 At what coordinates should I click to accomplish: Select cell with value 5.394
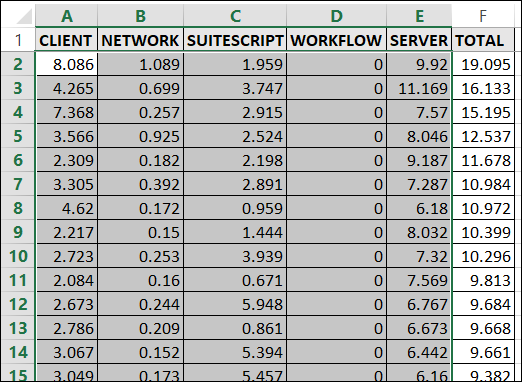tap(235, 352)
